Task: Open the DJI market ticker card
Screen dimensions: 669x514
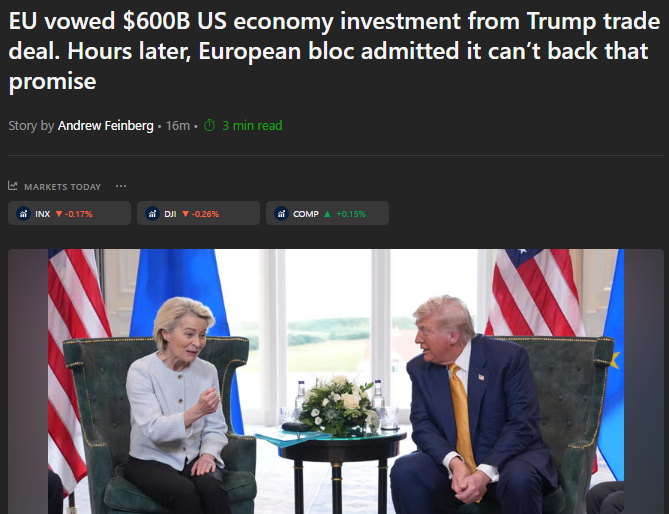Action: pyautogui.click(x=198, y=213)
